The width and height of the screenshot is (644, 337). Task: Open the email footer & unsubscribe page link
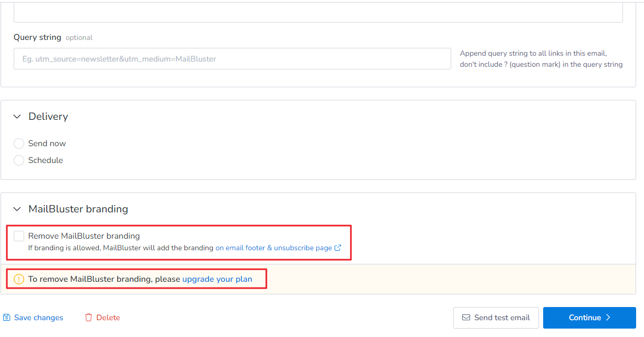click(x=274, y=248)
